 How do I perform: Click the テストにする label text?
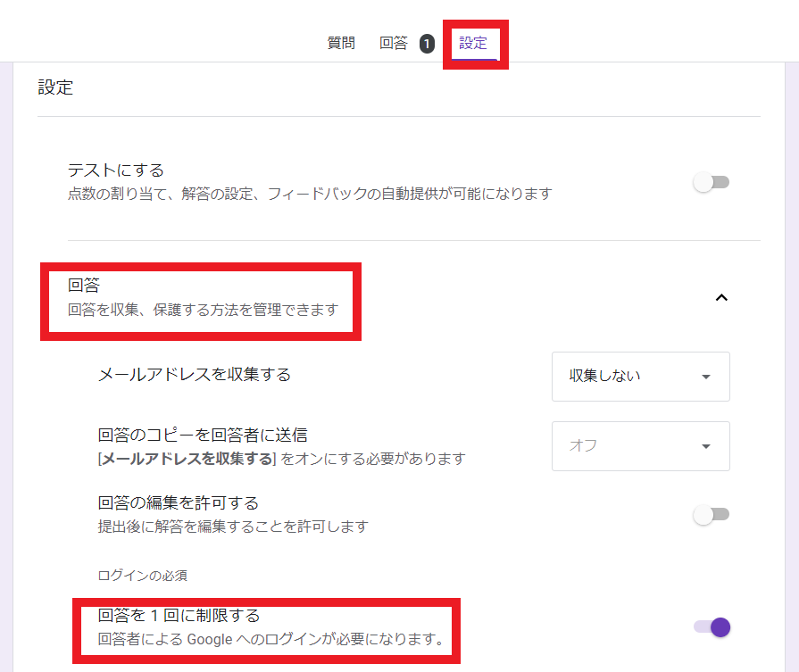[x=116, y=170]
